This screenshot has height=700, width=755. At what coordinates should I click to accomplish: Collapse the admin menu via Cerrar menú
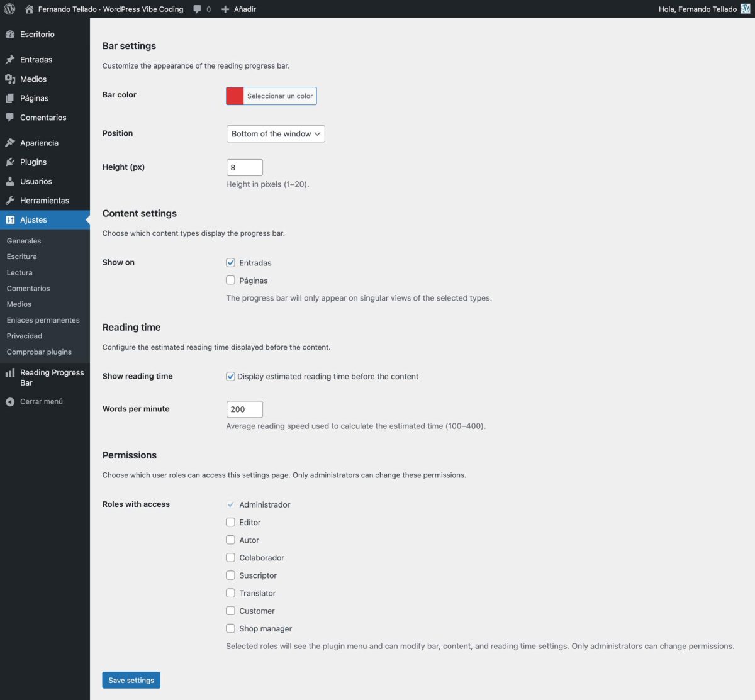[42, 401]
